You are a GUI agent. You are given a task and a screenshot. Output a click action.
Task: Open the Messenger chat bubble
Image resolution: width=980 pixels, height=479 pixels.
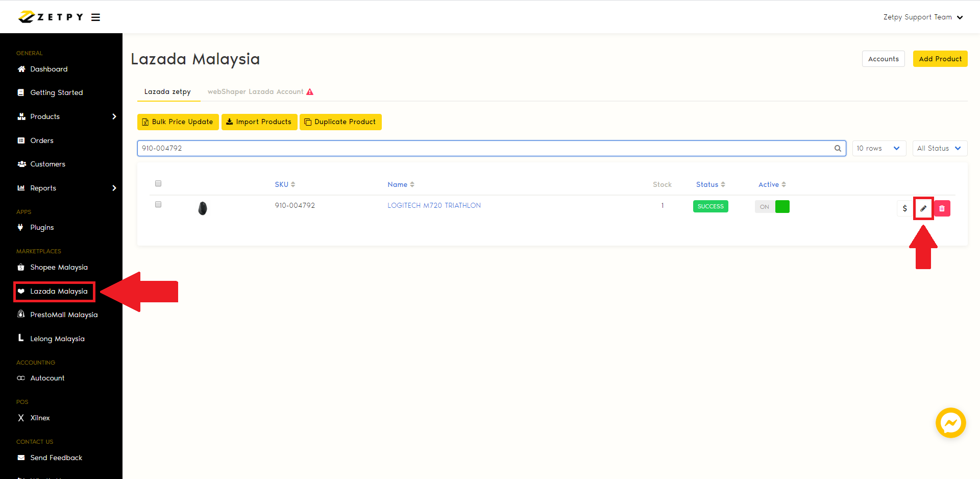pyautogui.click(x=950, y=423)
